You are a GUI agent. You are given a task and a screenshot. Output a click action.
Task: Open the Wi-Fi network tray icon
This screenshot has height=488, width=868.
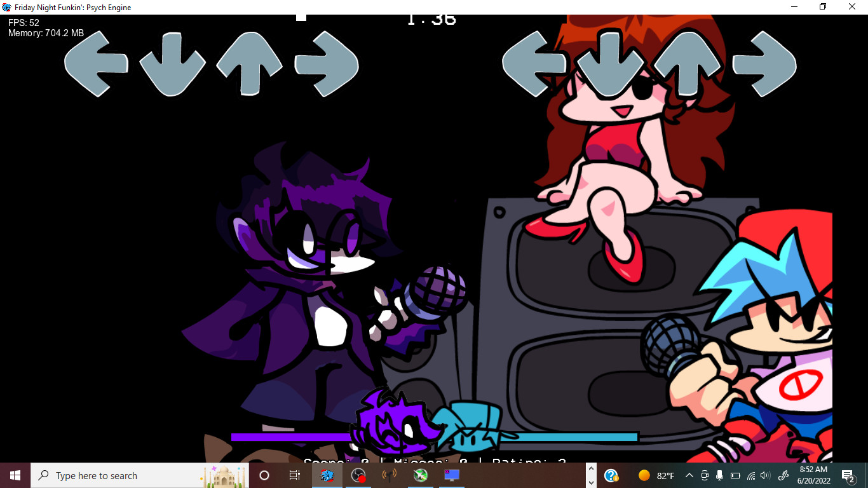751,475
